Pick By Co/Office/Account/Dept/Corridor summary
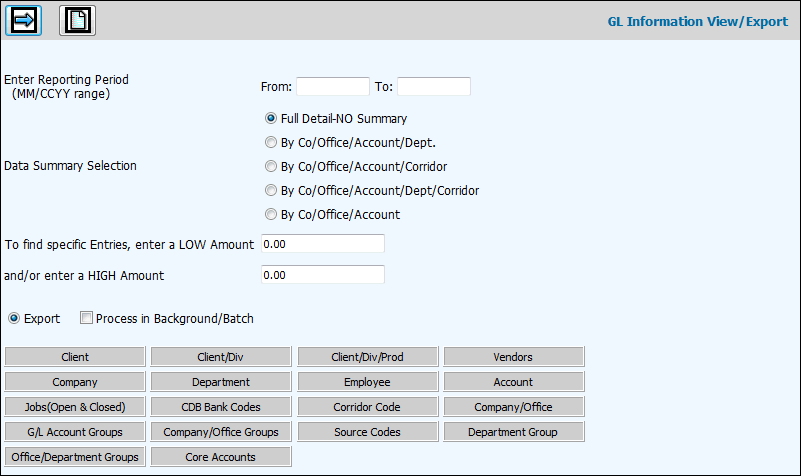Screen dimensions: 801x476 271,190
